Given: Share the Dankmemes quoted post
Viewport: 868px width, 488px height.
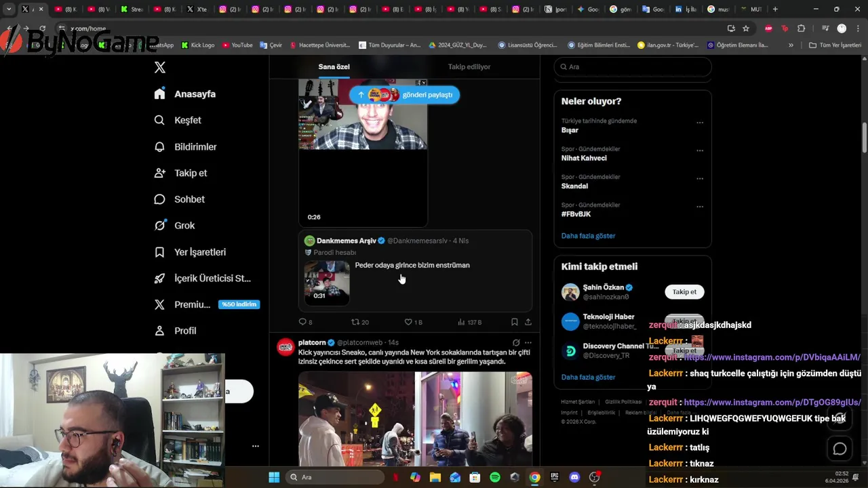Looking at the screenshot, I should coord(528,322).
